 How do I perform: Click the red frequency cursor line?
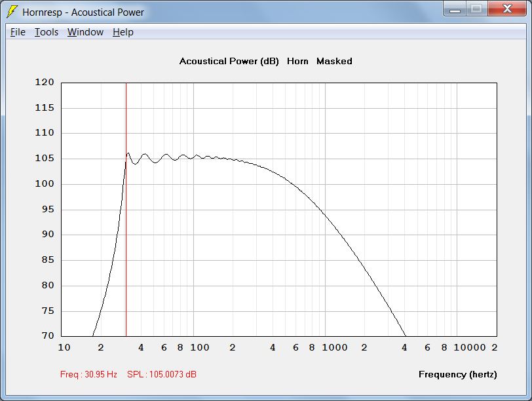(x=126, y=210)
